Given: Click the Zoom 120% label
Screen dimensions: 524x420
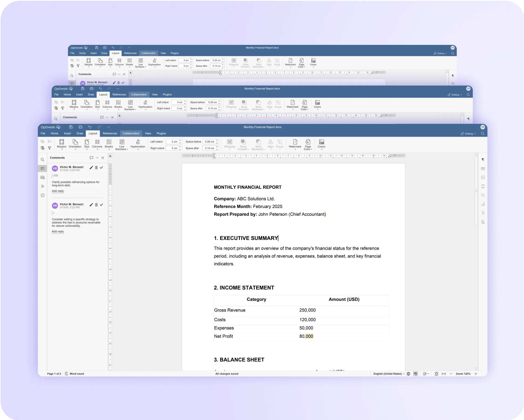Looking at the screenshot, I should pyautogui.click(x=463, y=374).
